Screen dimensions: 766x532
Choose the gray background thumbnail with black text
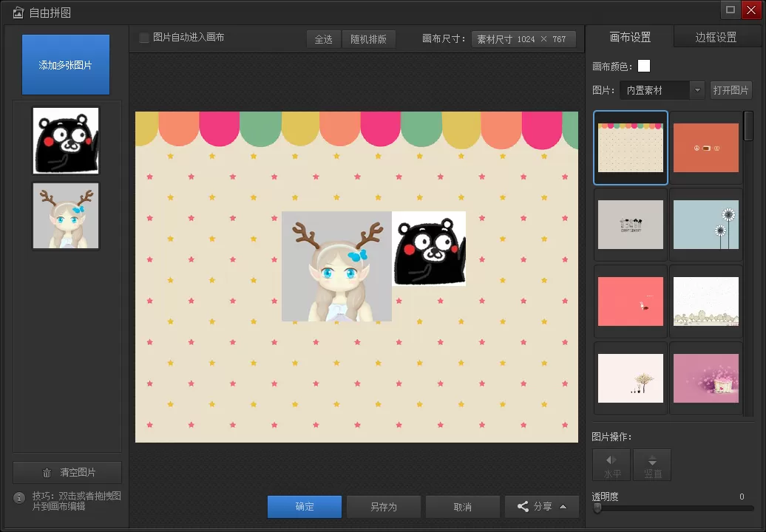pos(631,225)
